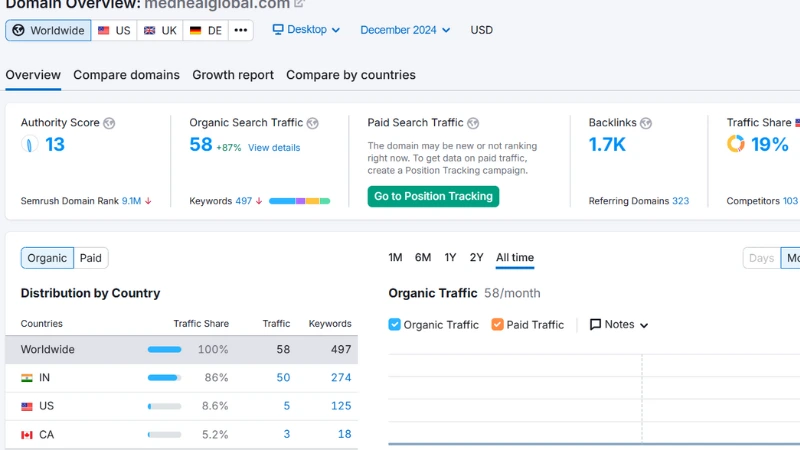Image resolution: width=800 pixels, height=450 pixels.
Task: Open external link icon next to domain name
Action: [299, 4]
